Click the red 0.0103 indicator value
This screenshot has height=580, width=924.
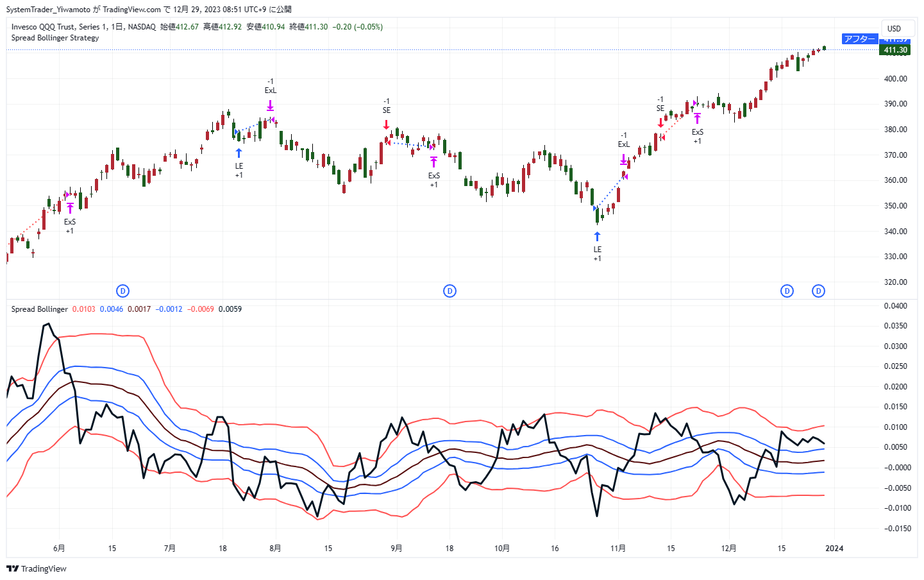[x=83, y=309]
